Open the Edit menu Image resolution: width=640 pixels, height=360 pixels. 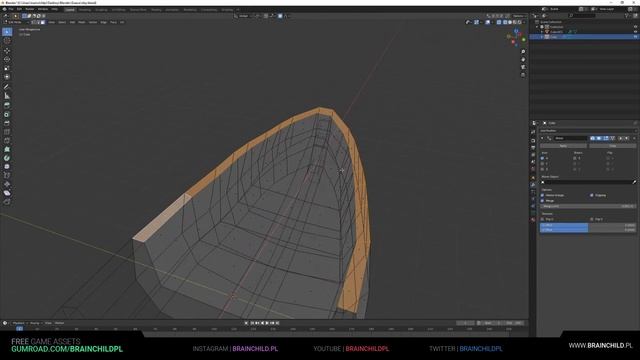tap(19, 9)
